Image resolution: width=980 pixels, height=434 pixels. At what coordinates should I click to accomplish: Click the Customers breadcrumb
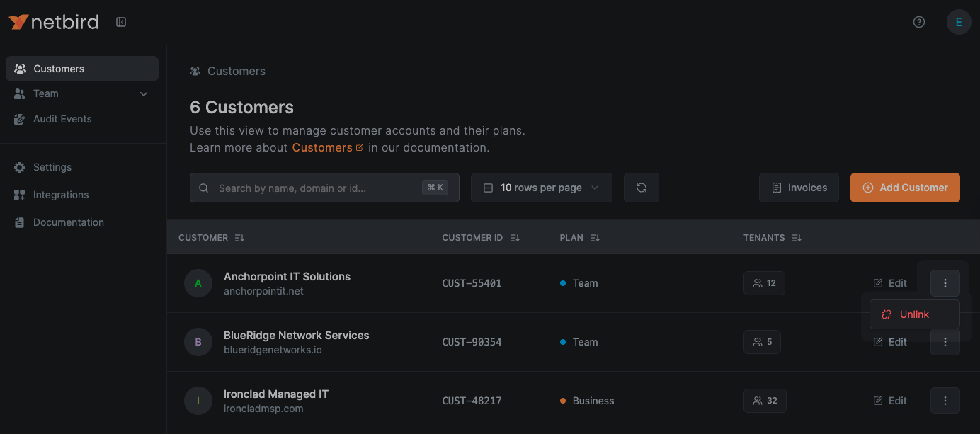(237, 72)
